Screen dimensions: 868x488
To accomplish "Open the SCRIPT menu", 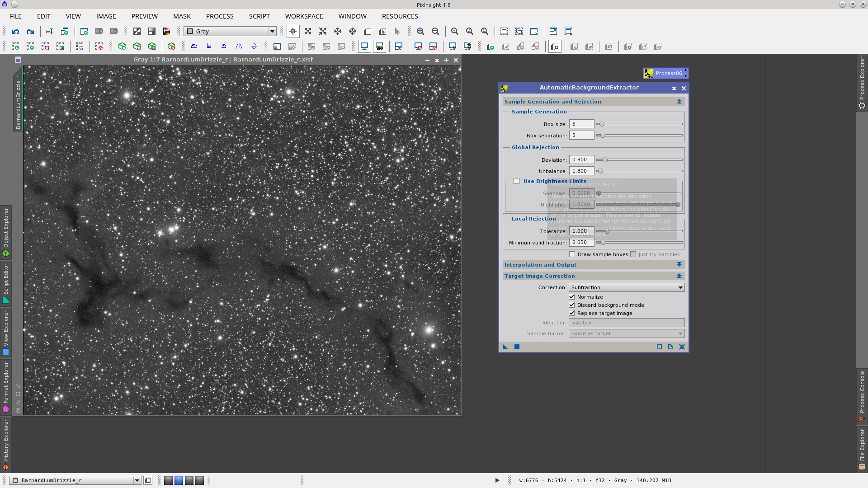I will click(x=259, y=16).
